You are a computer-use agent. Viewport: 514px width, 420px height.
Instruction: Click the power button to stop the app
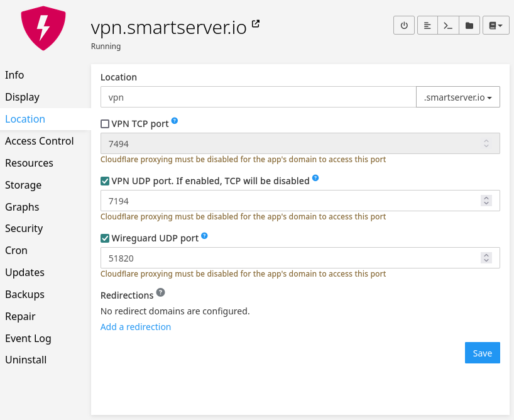pos(404,26)
